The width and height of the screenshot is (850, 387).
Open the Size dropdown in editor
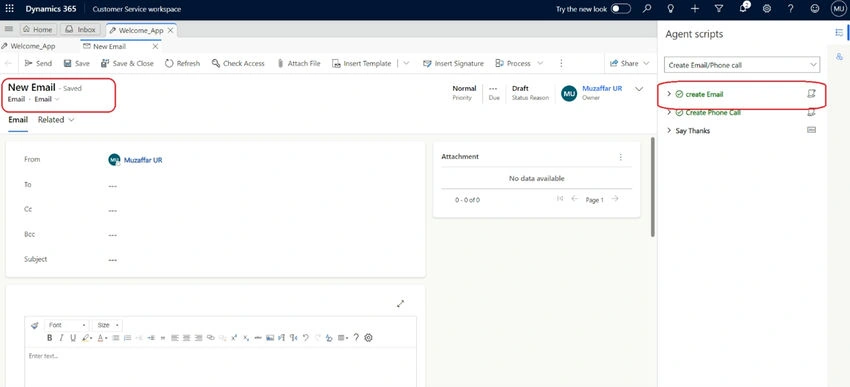(x=107, y=325)
